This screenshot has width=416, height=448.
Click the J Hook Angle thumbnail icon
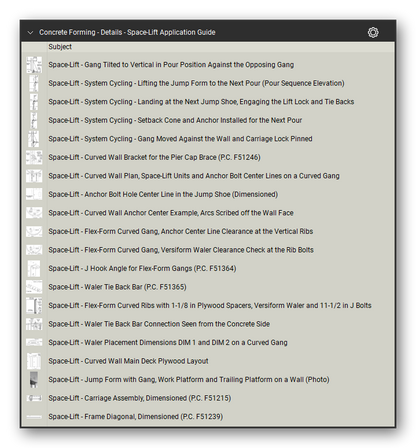tap(34, 268)
